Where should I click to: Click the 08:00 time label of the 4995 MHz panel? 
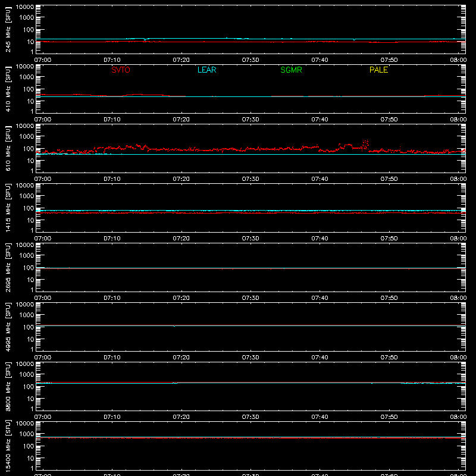pyautogui.click(x=458, y=358)
